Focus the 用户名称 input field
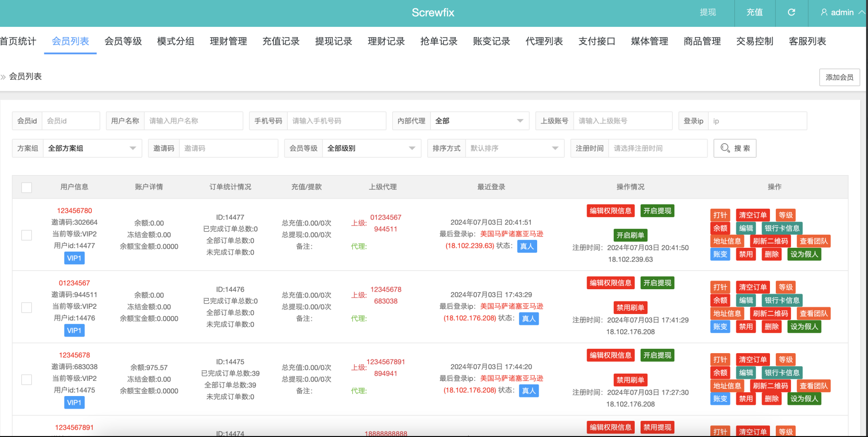 pos(193,121)
